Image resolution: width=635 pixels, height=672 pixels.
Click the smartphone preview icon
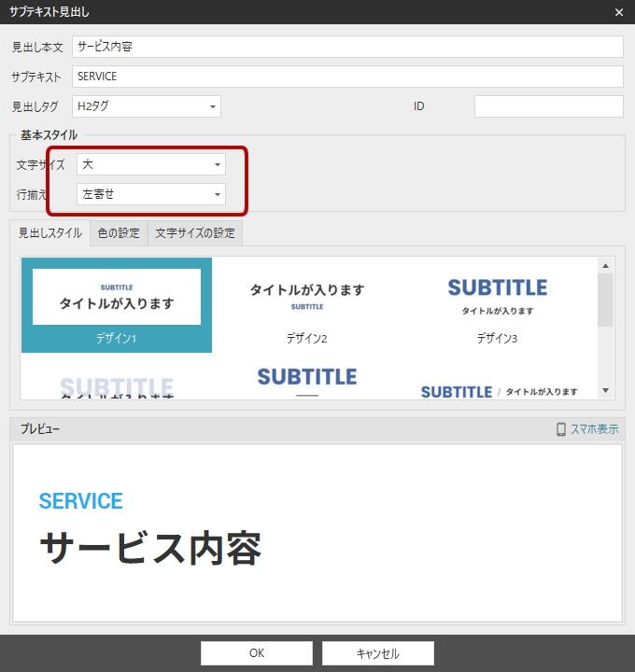[x=561, y=429]
